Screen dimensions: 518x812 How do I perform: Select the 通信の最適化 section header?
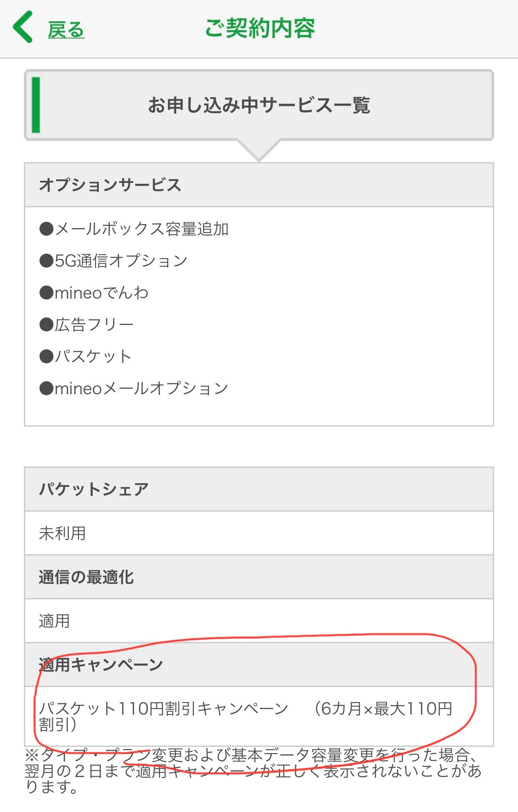(86, 577)
